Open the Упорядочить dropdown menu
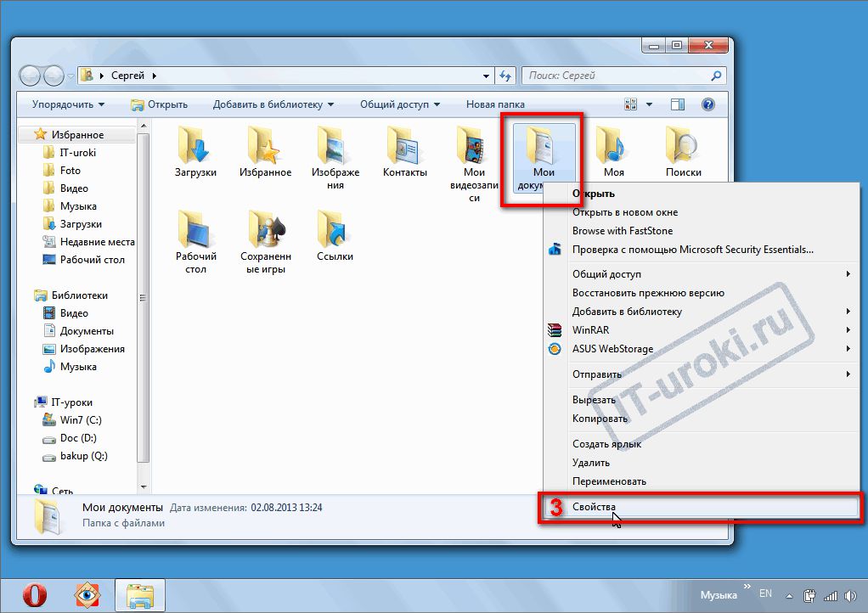The image size is (868, 613). 68,104
